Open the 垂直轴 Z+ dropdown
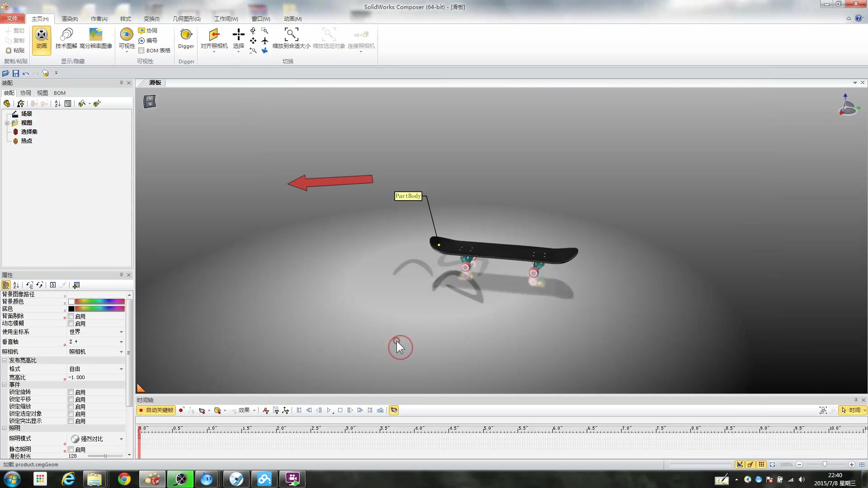868x488 pixels. [121, 342]
